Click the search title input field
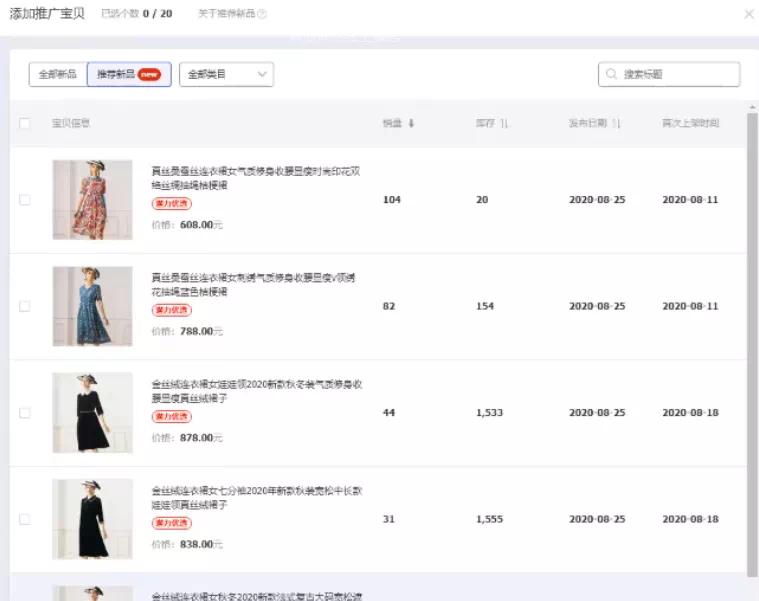Image resolution: width=759 pixels, height=601 pixels. point(669,75)
